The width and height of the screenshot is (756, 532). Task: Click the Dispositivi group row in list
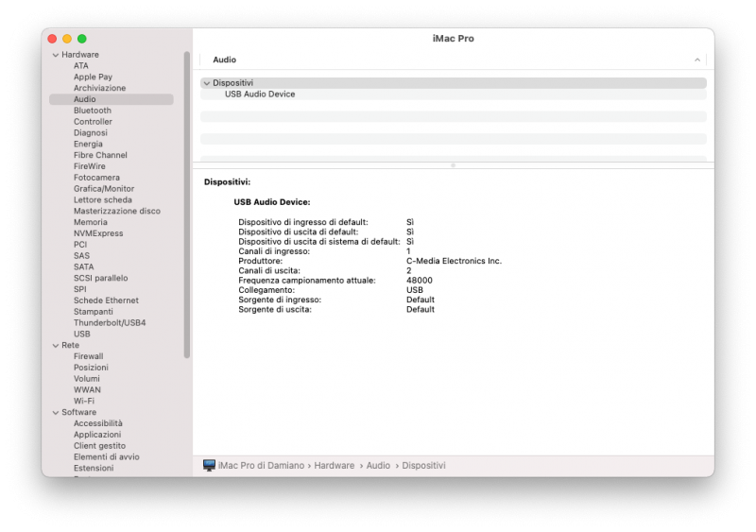coord(454,83)
